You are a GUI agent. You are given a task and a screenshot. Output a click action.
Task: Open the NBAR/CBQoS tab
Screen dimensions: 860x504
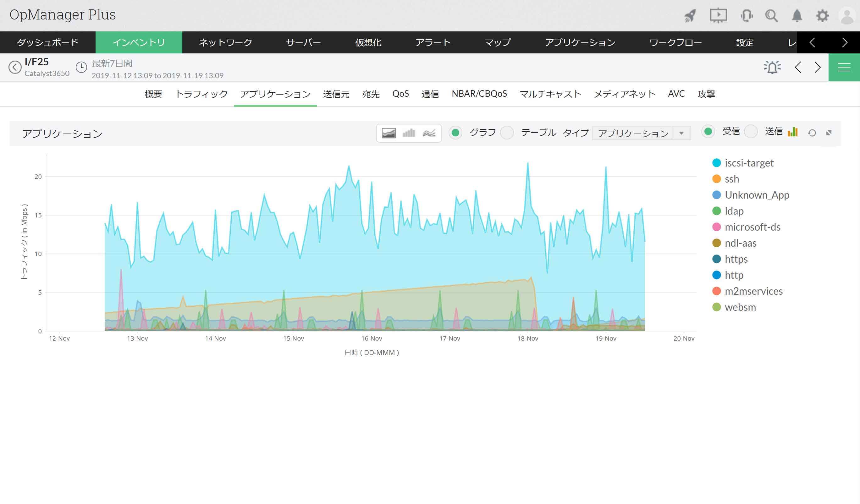[x=479, y=94]
